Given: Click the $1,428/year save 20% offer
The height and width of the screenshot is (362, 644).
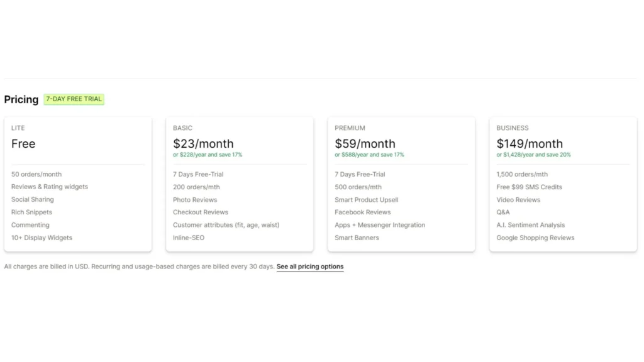Looking at the screenshot, I should (x=533, y=155).
